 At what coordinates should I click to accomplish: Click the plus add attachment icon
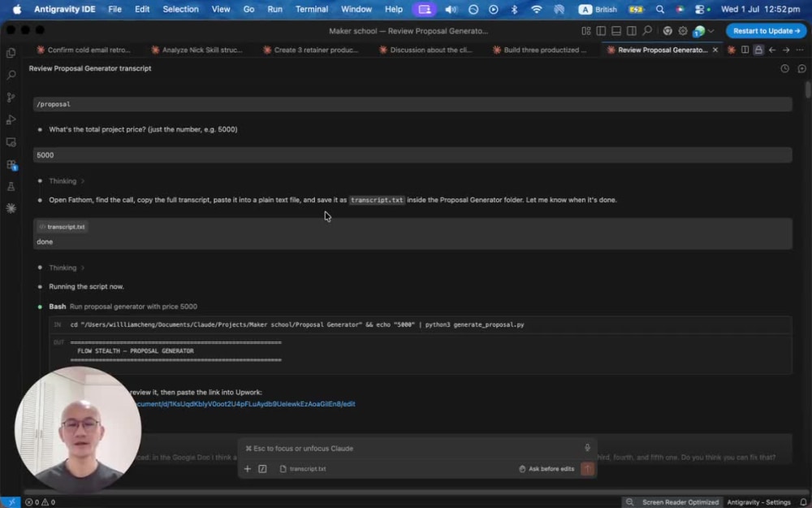point(248,469)
